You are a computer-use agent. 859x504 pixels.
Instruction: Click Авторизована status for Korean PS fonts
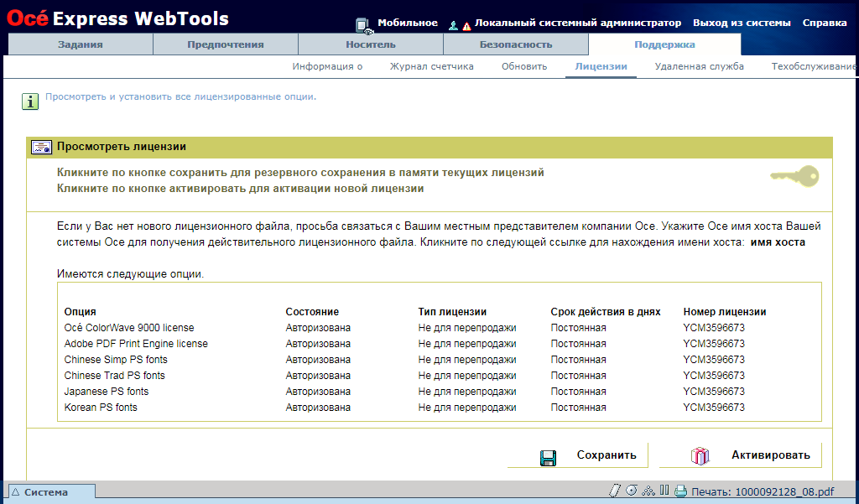click(x=318, y=407)
